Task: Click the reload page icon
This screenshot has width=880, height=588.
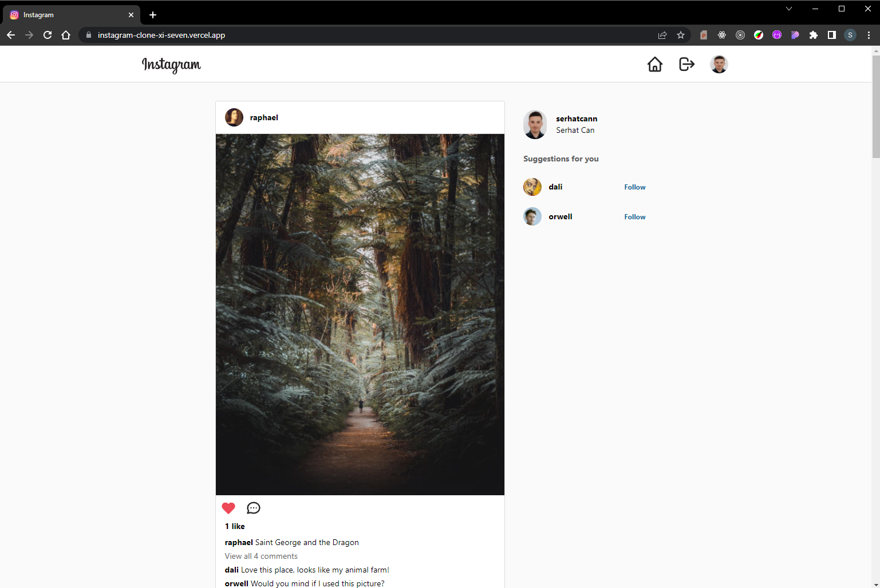Action: pos(48,35)
